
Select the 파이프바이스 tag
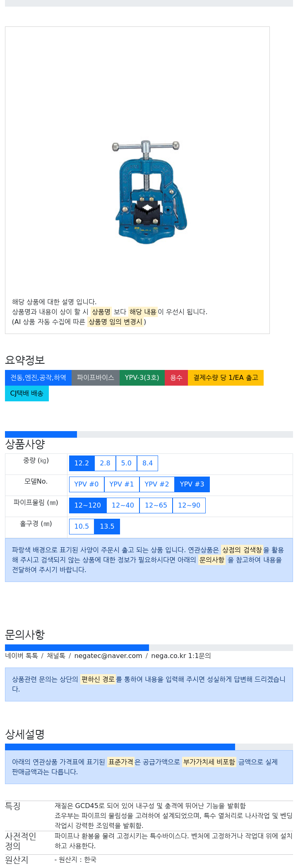pos(96,378)
